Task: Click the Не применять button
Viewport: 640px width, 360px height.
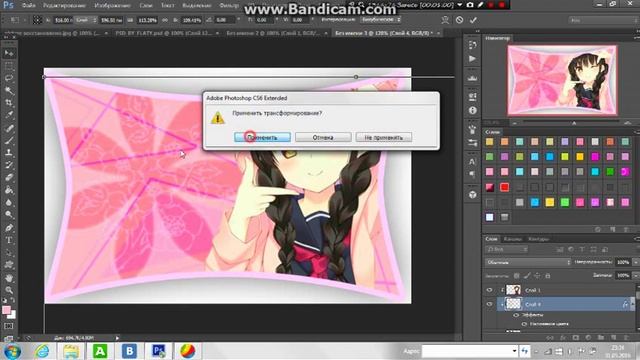Action: 384,138
